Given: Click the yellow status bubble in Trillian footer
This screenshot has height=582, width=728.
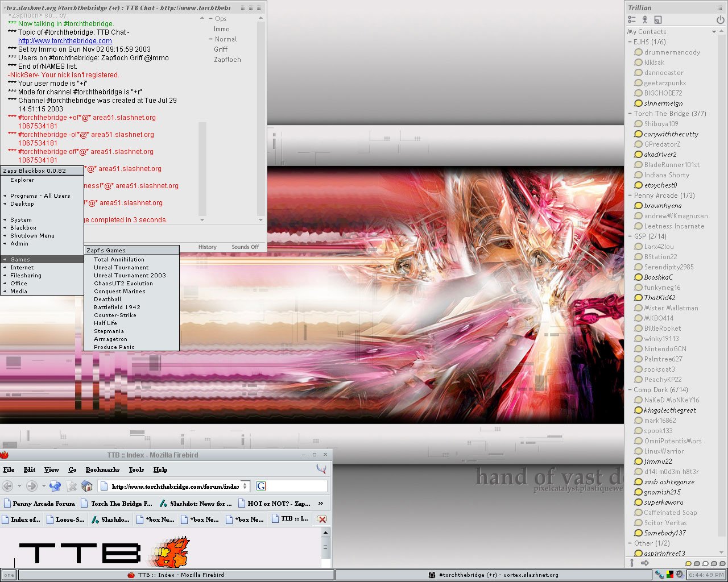Looking at the screenshot, I should pyautogui.click(x=688, y=564).
